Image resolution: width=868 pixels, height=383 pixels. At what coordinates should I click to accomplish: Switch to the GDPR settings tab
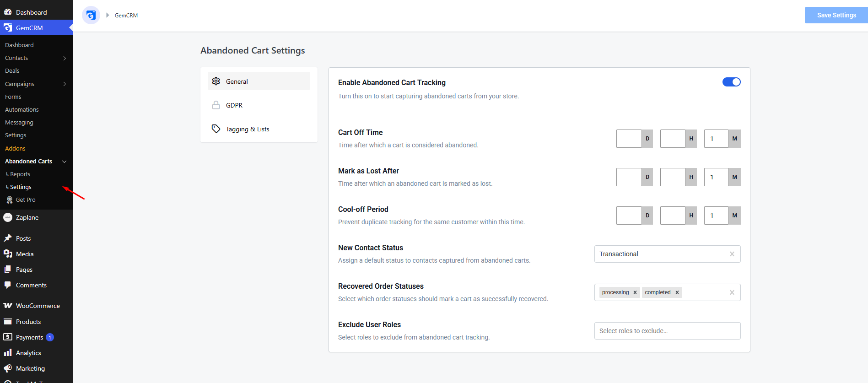259,105
